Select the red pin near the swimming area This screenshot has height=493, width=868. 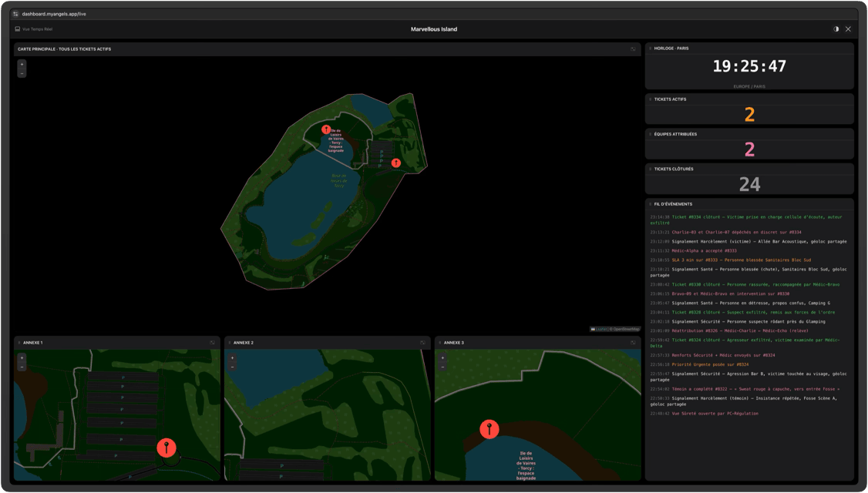click(327, 129)
